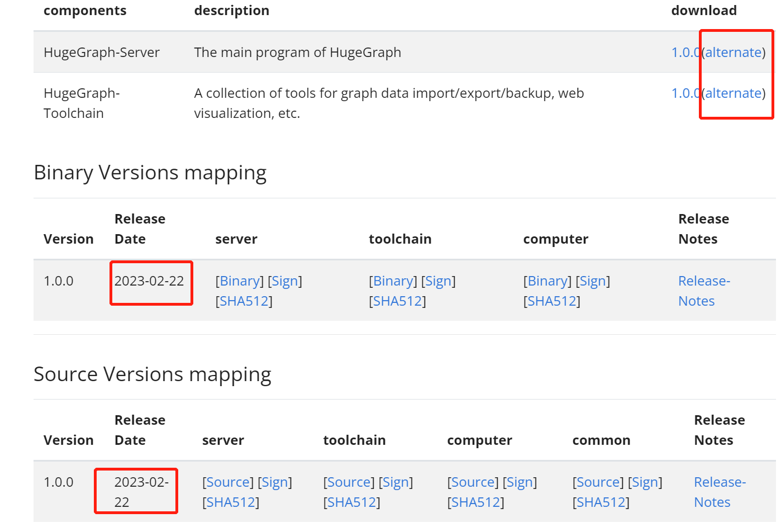Viewport: 781px width, 532px height.
Task: Open computer Sign link in Source Versions
Action: [x=520, y=482]
